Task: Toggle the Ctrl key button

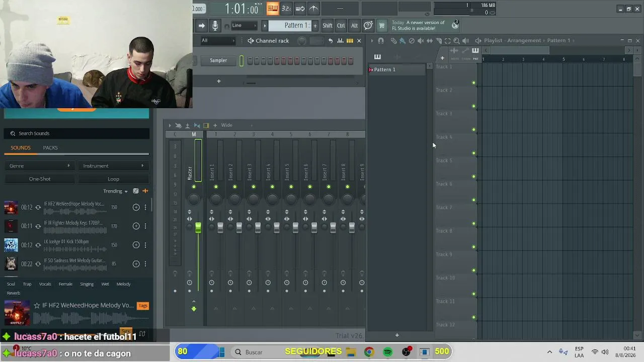Action: pyautogui.click(x=341, y=26)
